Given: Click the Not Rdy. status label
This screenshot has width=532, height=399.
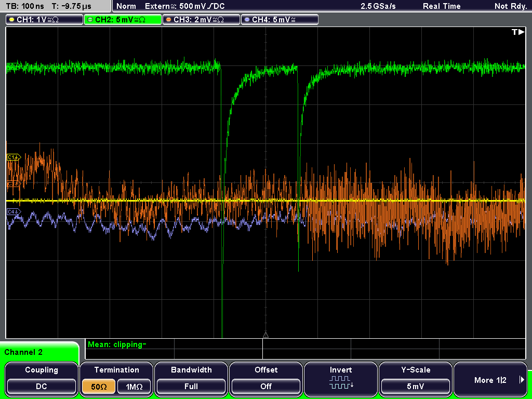Looking at the screenshot, I should (511, 6).
